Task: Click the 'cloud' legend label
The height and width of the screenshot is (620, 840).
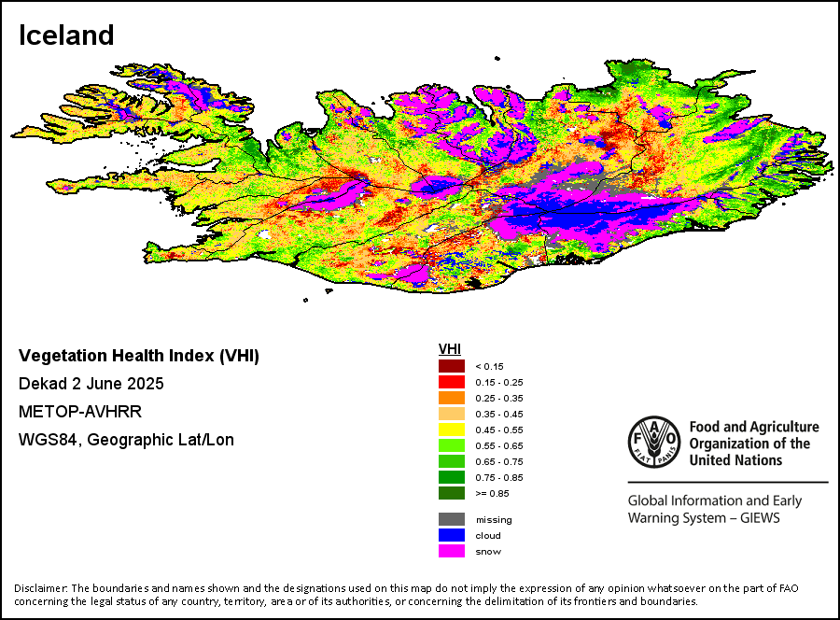Action: tap(488, 535)
